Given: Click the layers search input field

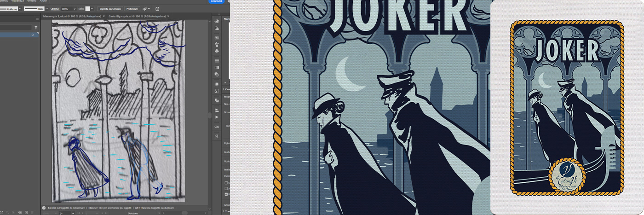Looking at the screenshot, I should tap(16, 28).
